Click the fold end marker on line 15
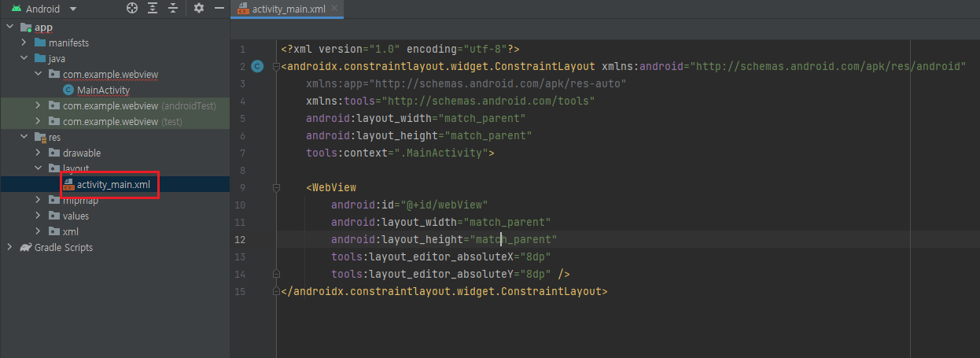This screenshot has height=358, width=980. (276, 291)
